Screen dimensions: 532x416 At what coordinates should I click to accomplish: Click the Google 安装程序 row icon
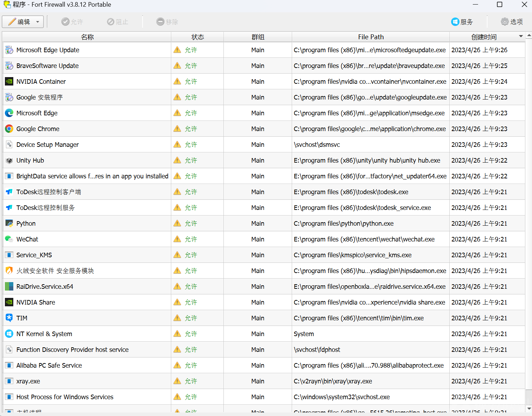coord(9,97)
